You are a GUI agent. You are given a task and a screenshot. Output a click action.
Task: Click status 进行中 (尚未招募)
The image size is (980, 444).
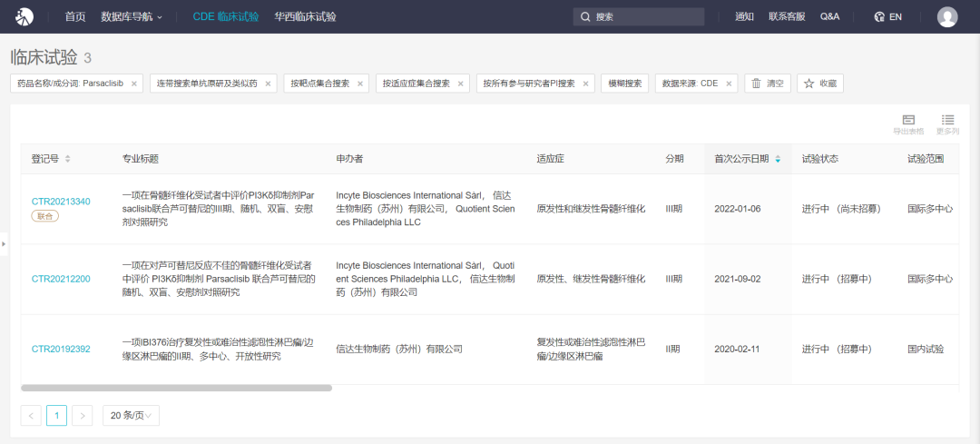pos(841,209)
